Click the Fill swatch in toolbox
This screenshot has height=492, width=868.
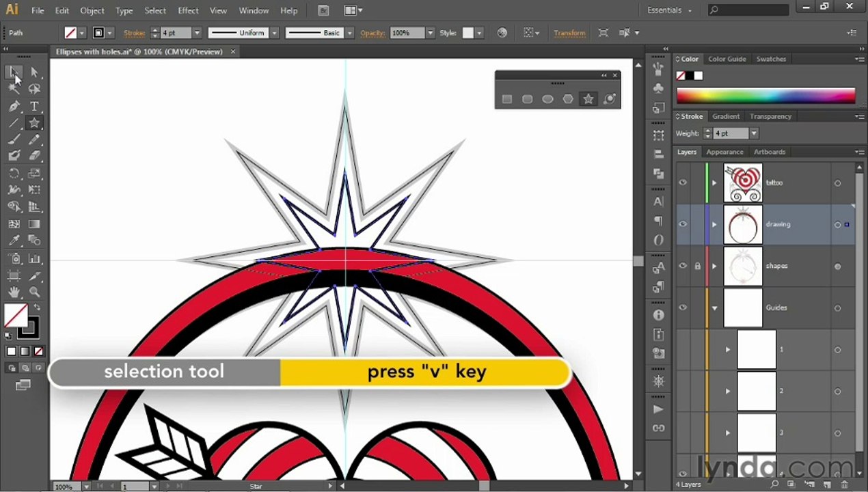pos(15,316)
